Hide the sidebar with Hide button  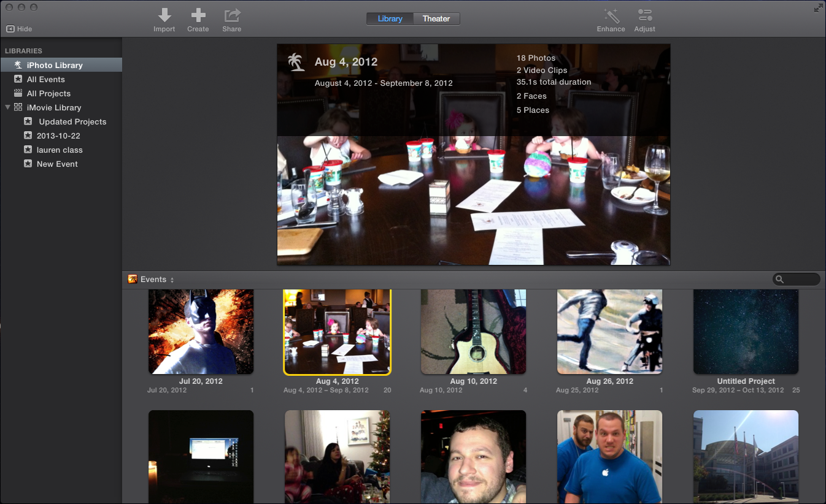tap(19, 29)
